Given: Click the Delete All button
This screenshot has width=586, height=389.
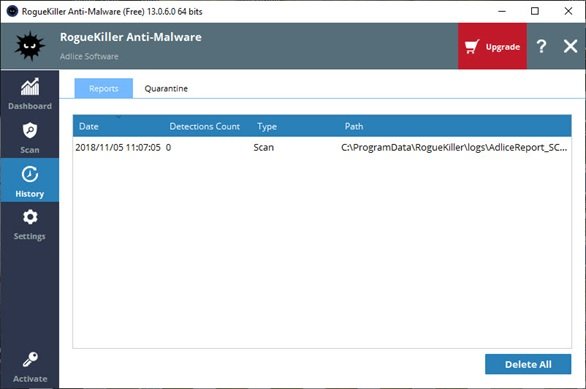Looking at the screenshot, I should (528, 364).
